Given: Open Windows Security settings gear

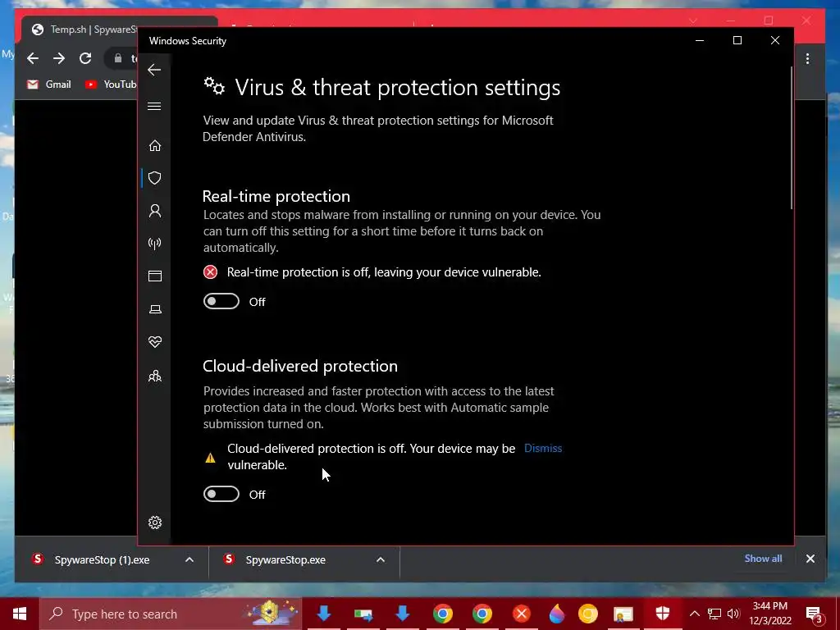Looking at the screenshot, I should point(155,523).
